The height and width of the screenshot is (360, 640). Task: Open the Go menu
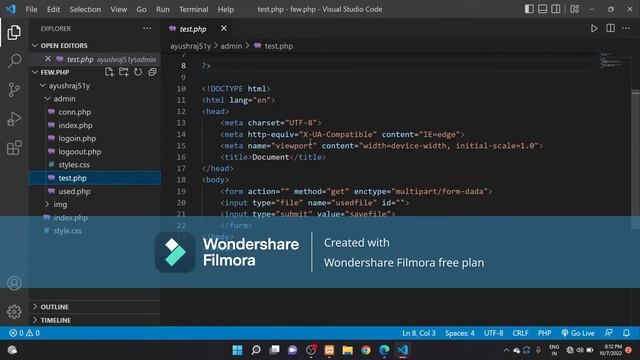point(141,9)
